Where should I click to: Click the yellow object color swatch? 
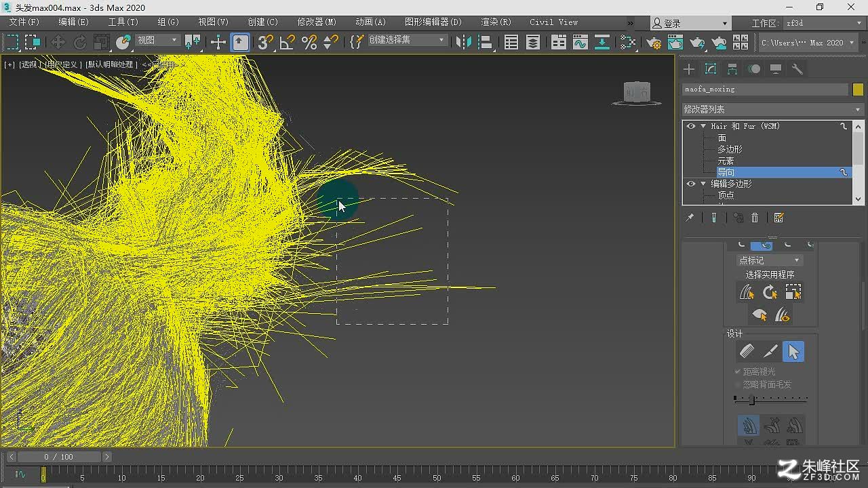[x=858, y=89]
